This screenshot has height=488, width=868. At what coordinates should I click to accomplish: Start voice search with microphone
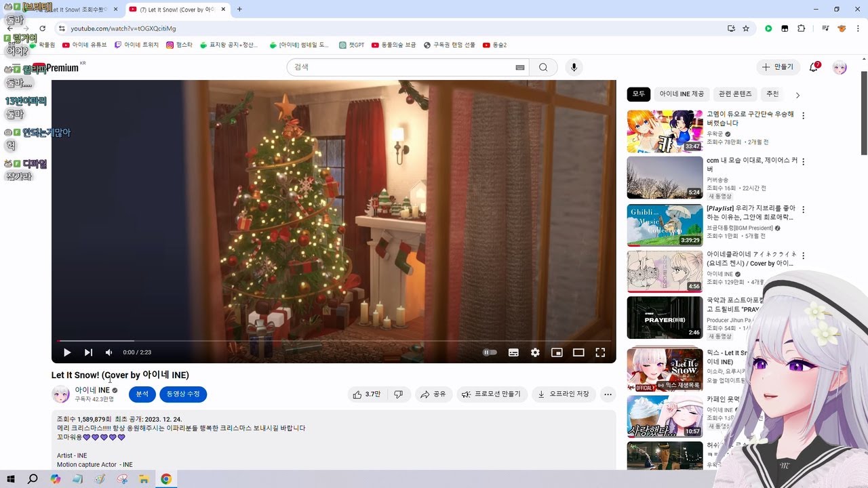[x=574, y=67]
